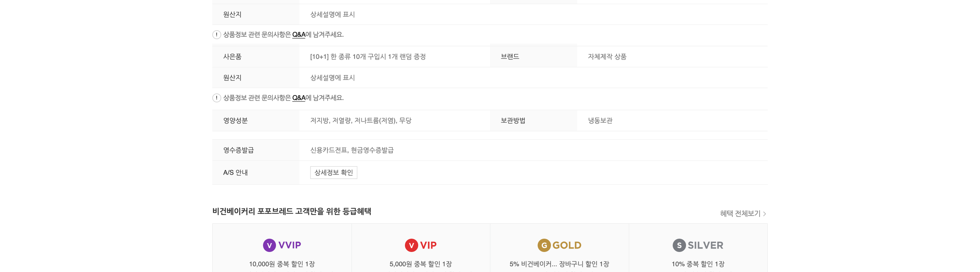Select the VIP 5,000원 중복 할인 card
The height and width of the screenshot is (272, 980).
pos(421,248)
